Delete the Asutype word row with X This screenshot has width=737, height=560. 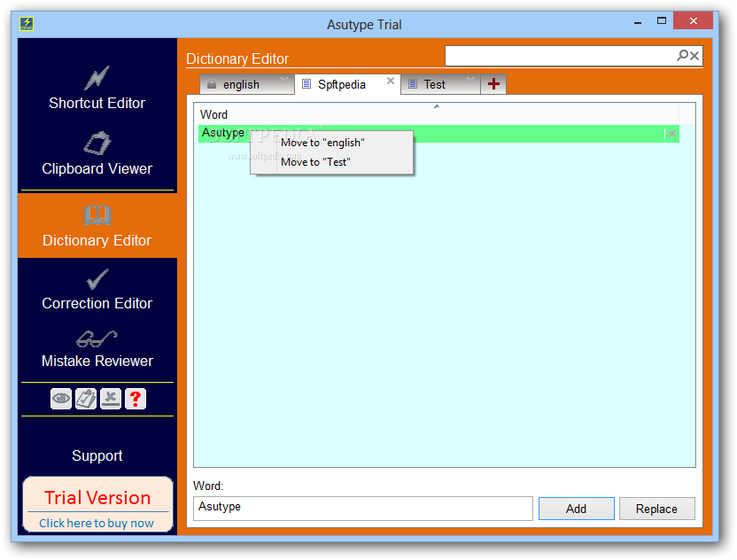(672, 134)
